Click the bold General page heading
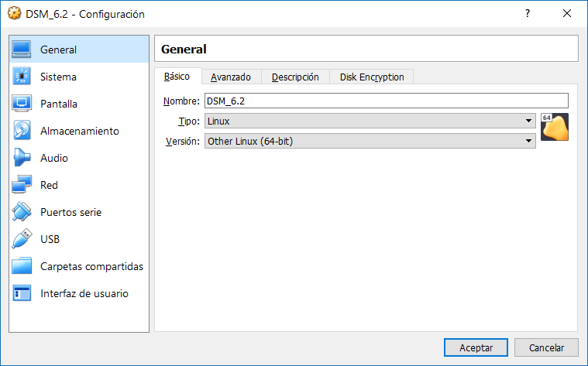This screenshot has height=366, width=588. [x=184, y=49]
